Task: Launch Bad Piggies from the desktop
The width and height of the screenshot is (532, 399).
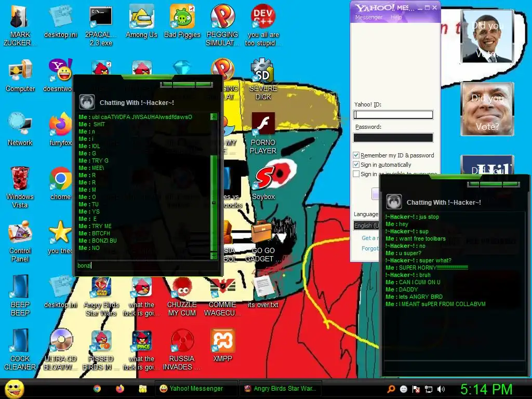Action: (182, 21)
